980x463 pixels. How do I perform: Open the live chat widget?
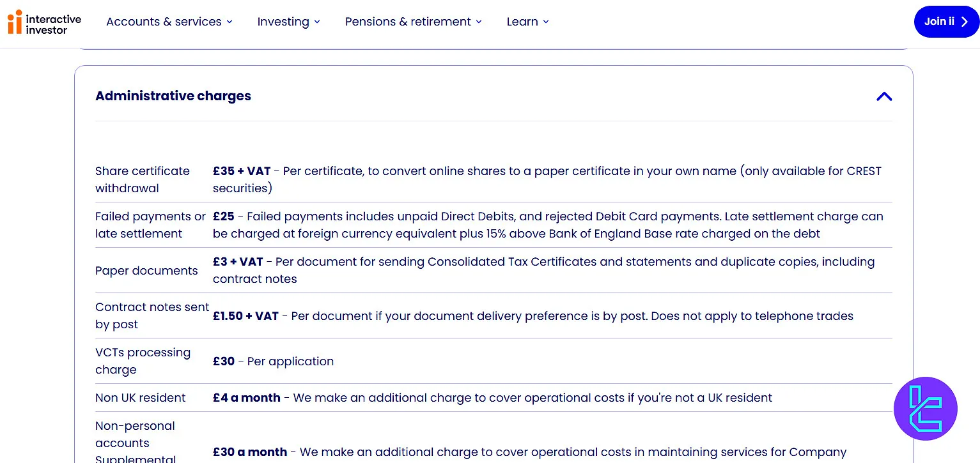pos(925,409)
